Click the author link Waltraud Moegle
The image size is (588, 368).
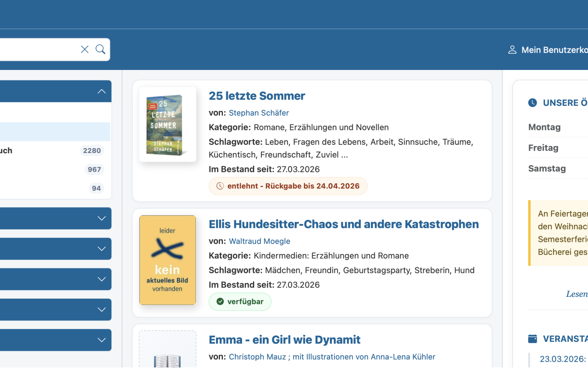[x=259, y=241]
